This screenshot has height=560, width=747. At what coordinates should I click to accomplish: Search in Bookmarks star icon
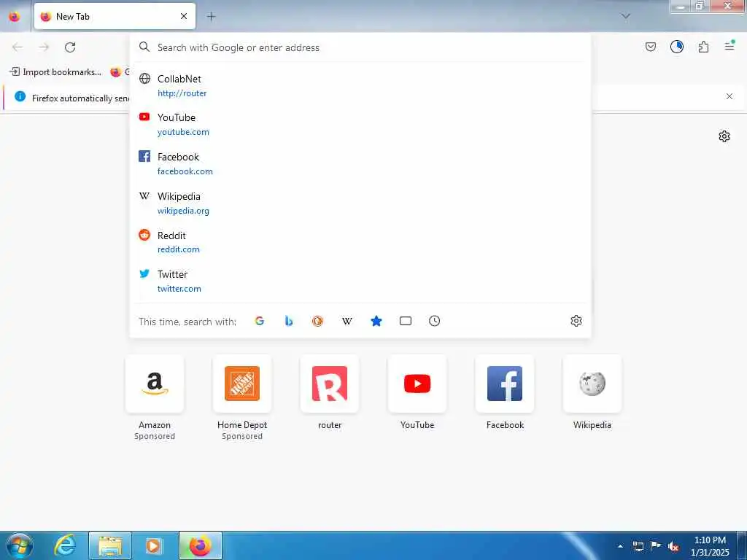[x=376, y=321]
